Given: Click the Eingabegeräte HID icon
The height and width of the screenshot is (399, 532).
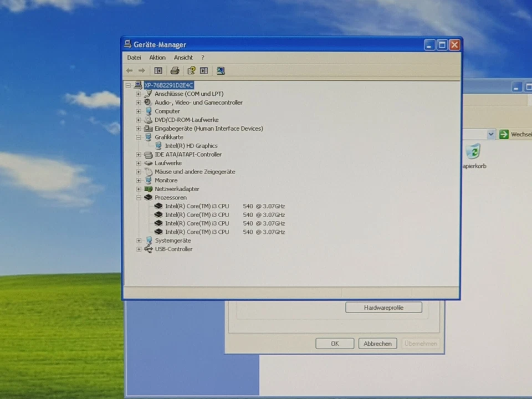Looking at the screenshot, I should [x=148, y=128].
